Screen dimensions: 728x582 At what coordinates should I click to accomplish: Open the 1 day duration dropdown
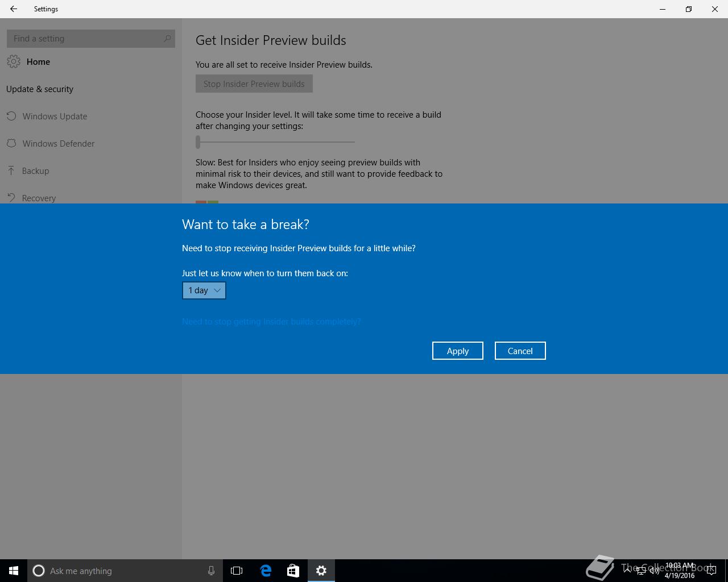point(204,290)
